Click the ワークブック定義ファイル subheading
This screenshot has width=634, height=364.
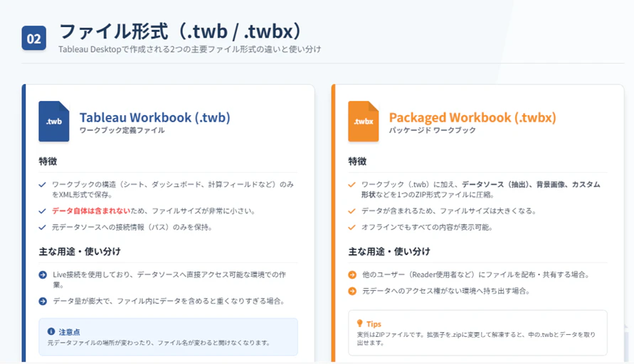coord(122,130)
